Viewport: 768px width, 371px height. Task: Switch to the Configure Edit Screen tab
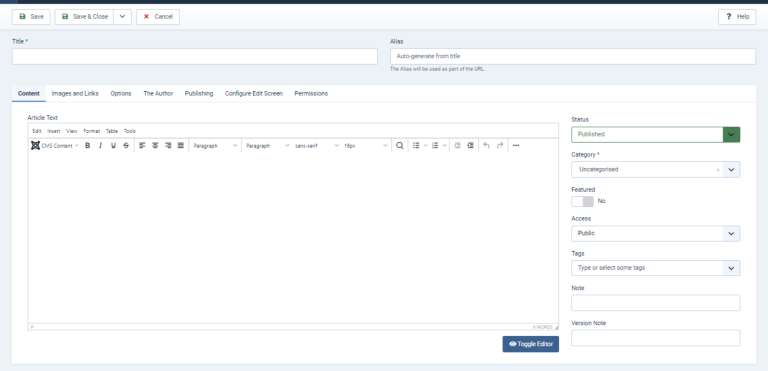coord(254,93)
